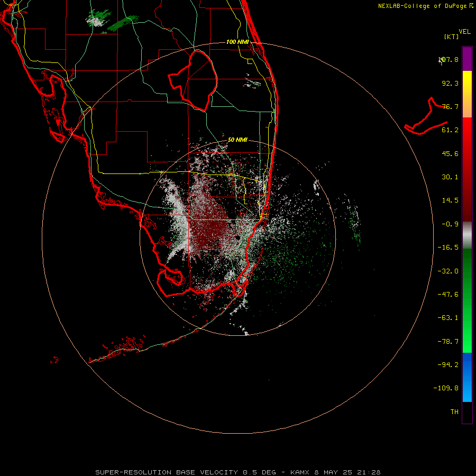Viewport: 476px width, 476px height.
Task: Click the NEXLAB-College of DuPage credit text
Action: (x=423, y=6)
